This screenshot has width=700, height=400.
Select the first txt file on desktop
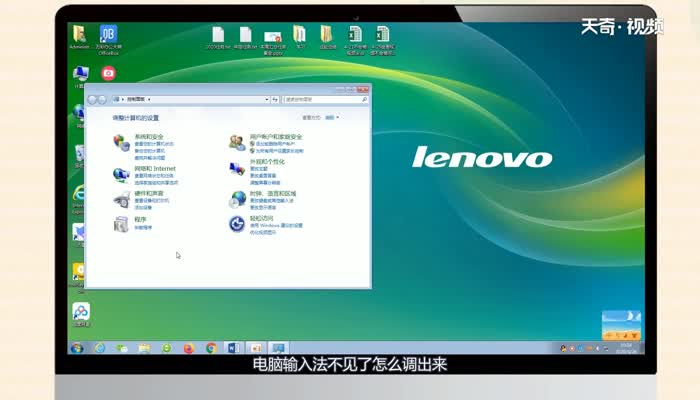tap(218, 38)
